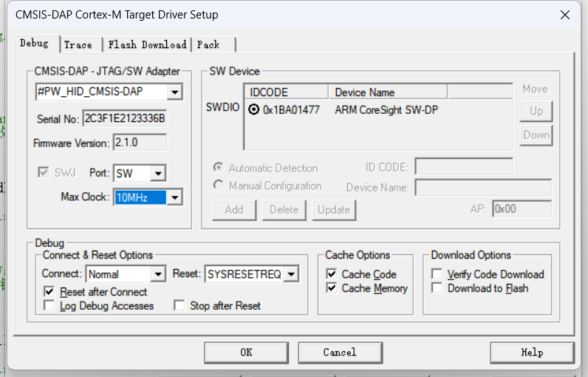Select ARM CoreSight SW-DP device text
Viewport: 588px width, 377px height.
(x=386, y=110)
